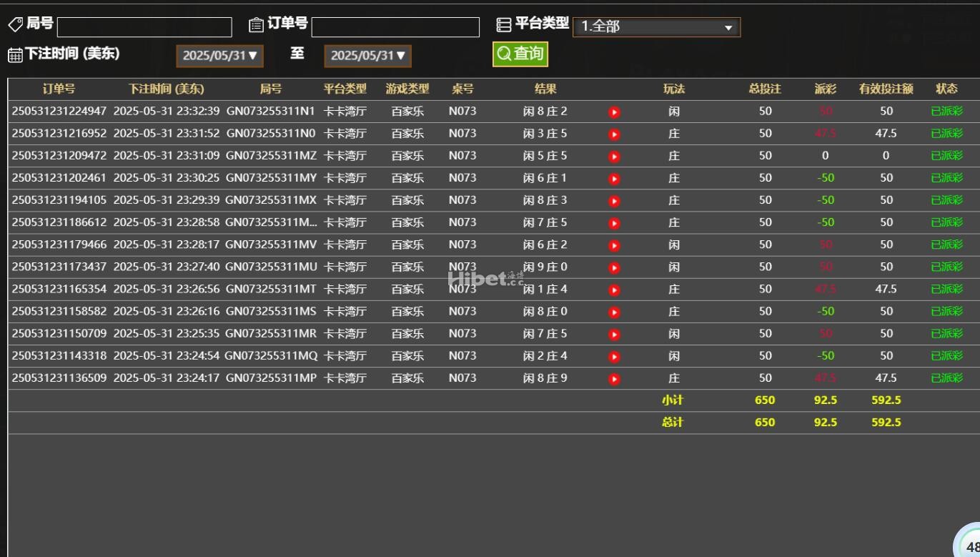980x557 pixels.
Task: Click the red play icon for order 250531231209472
Action: point(613,155)
